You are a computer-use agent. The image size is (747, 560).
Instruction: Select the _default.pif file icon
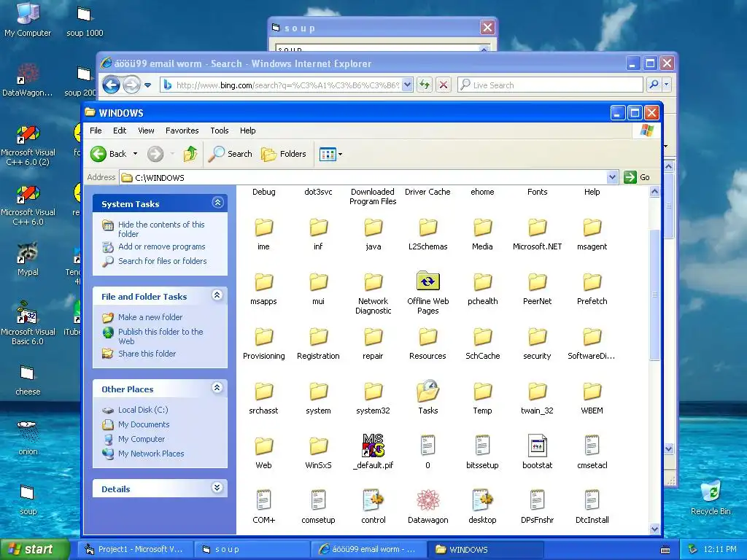(x=373, y=446)
